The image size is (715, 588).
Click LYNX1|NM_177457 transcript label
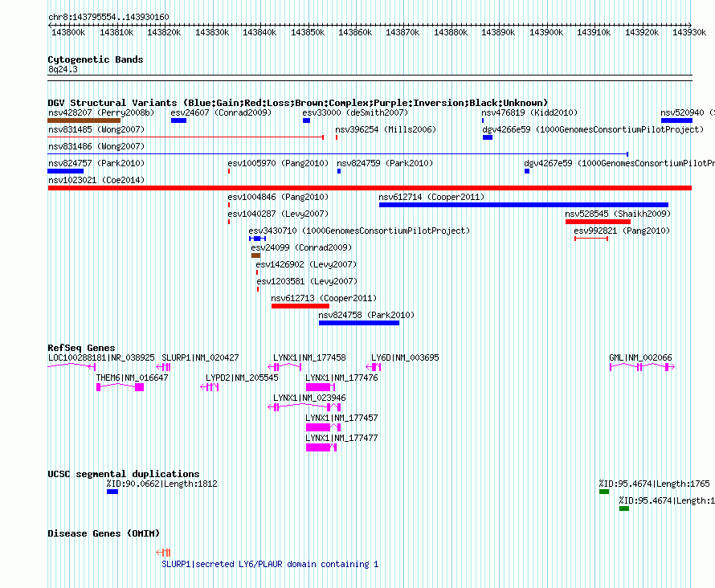(341, 418)
